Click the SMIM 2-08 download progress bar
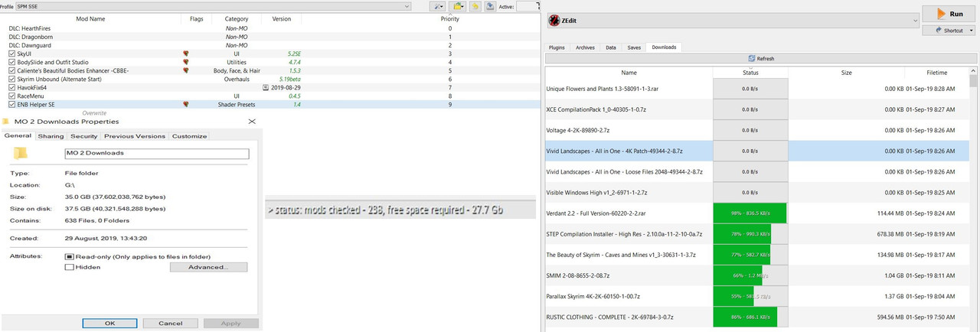 (x=750, y=275)
